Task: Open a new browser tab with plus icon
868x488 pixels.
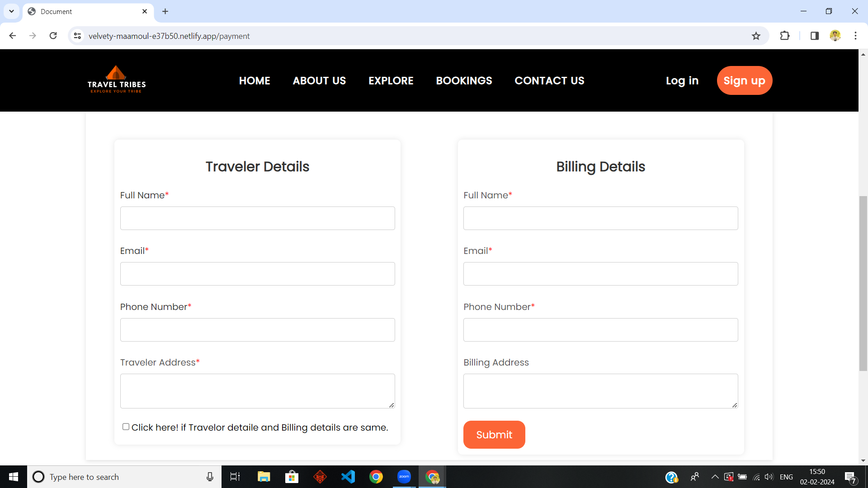Action: point(165,11)
